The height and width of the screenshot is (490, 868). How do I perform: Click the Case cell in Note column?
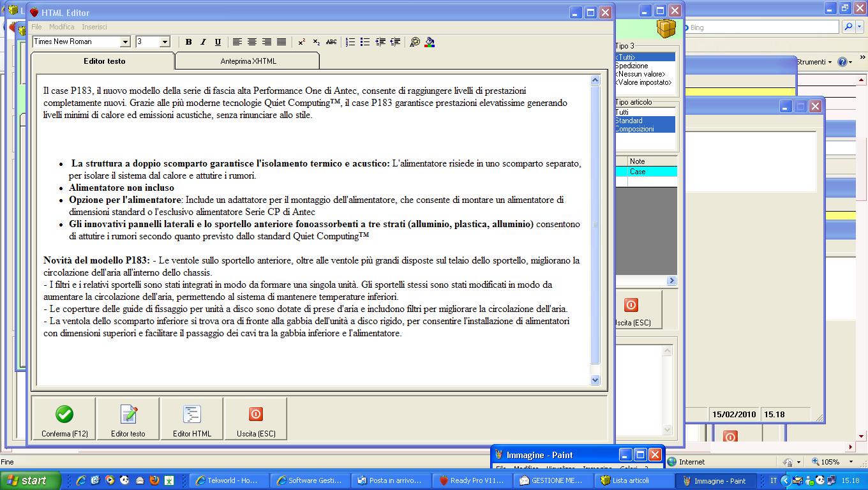[x=652, y=172]
